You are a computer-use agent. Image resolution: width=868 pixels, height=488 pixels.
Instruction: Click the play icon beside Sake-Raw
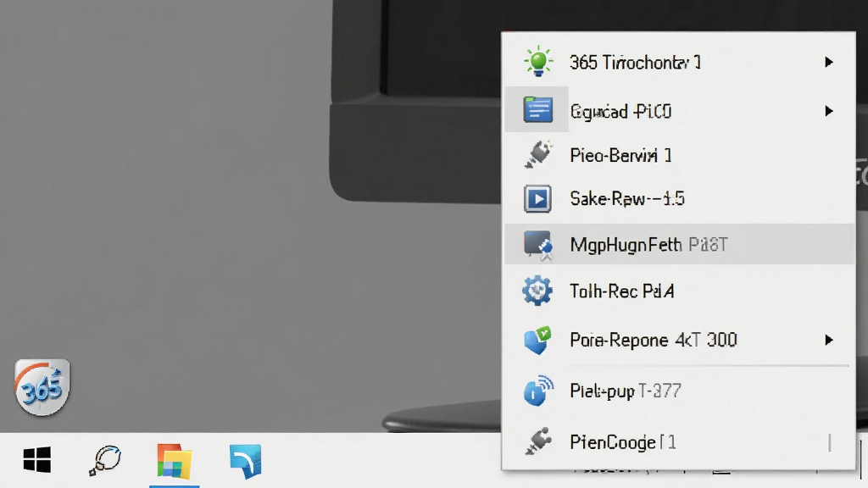[x=537, y=198]
